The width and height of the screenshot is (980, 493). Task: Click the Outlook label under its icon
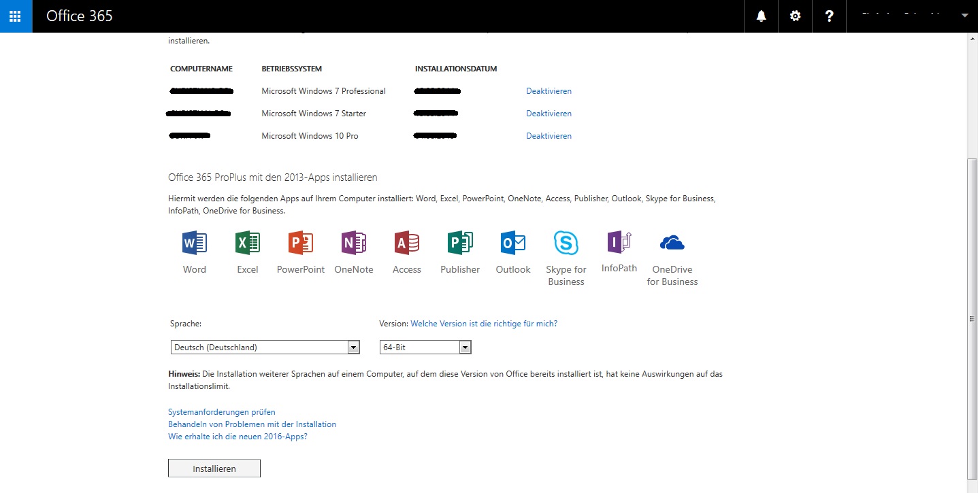(512, 269)
